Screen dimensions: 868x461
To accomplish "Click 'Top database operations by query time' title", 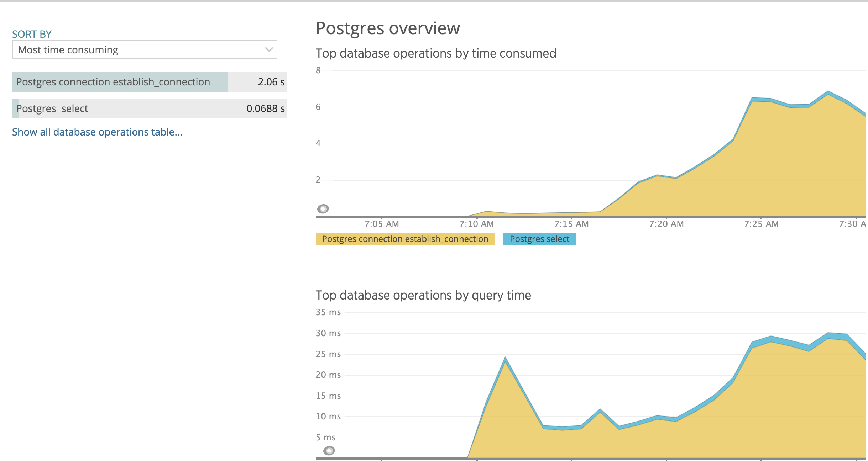I will tap(423, 295).
